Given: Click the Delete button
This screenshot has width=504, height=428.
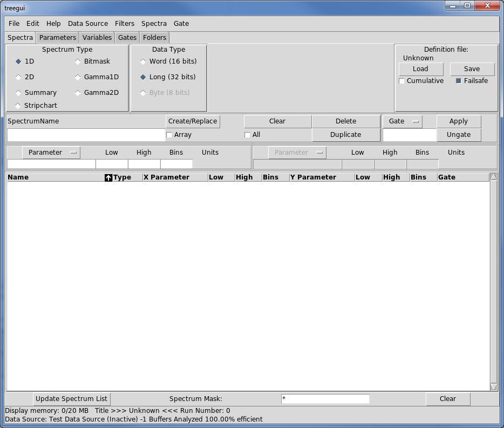Looking at the screenshot, I should tap(346, 121).
